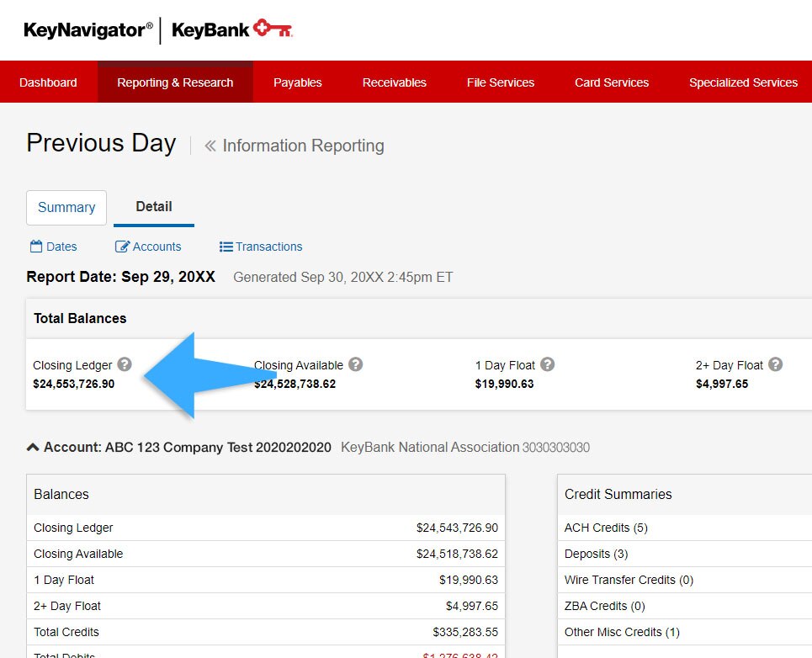The width and height of the screenshot is (812, 658).
Task: Click the account Closing Available value $24,518,738.62
Action: click(x=457, y=554)
